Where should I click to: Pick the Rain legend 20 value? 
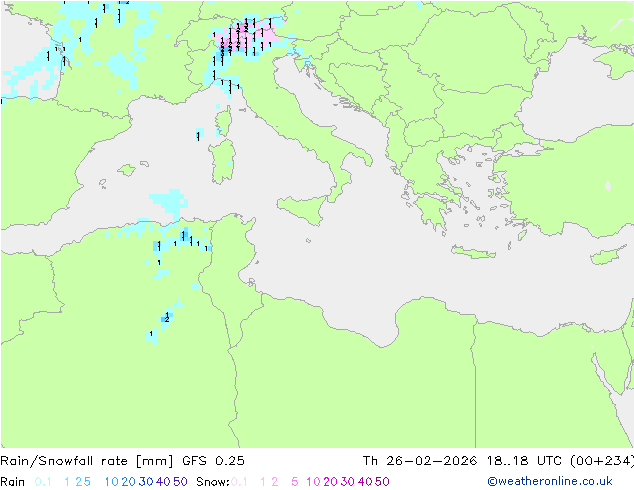[x=129, y=482]
